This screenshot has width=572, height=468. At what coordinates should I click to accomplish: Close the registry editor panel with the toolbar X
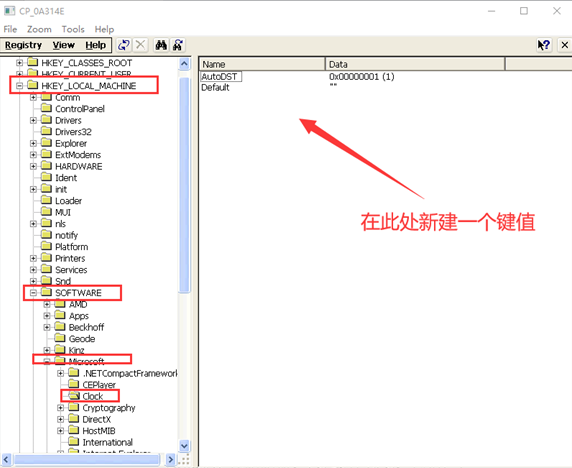(x=565, y=45)
